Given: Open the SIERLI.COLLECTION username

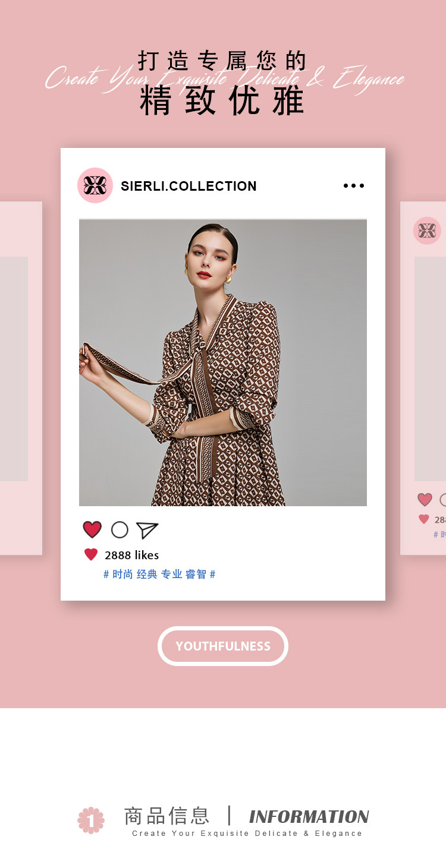Looking at the screenshot, I should pos(189,186).
